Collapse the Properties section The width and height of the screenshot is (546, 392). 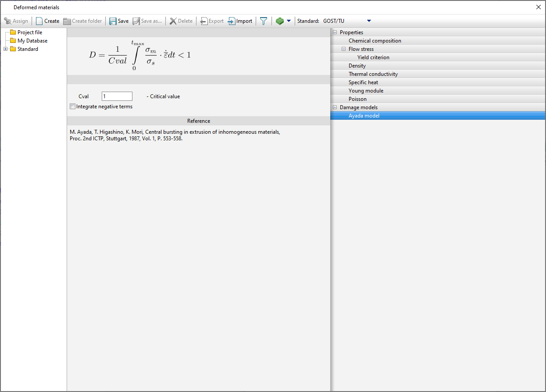click(335, 32)
